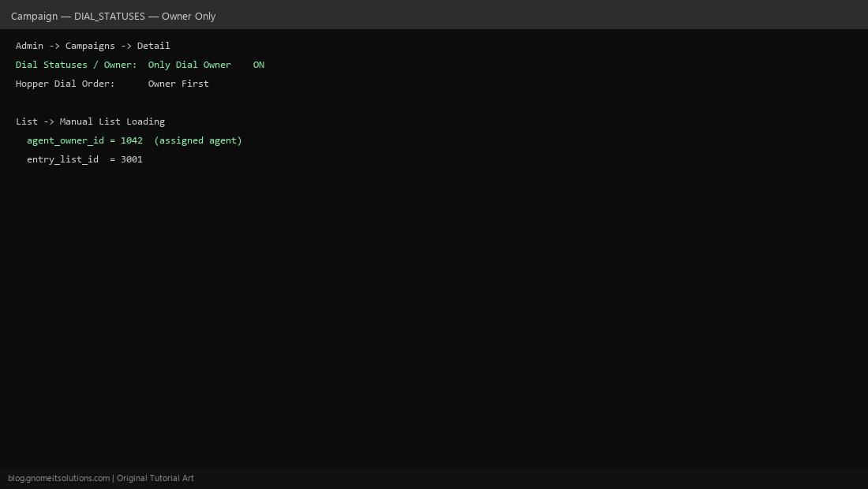Viewport: 868px width, 489px height.
Task: Click the green 'ON' status text
Action: tap(259, 65)
